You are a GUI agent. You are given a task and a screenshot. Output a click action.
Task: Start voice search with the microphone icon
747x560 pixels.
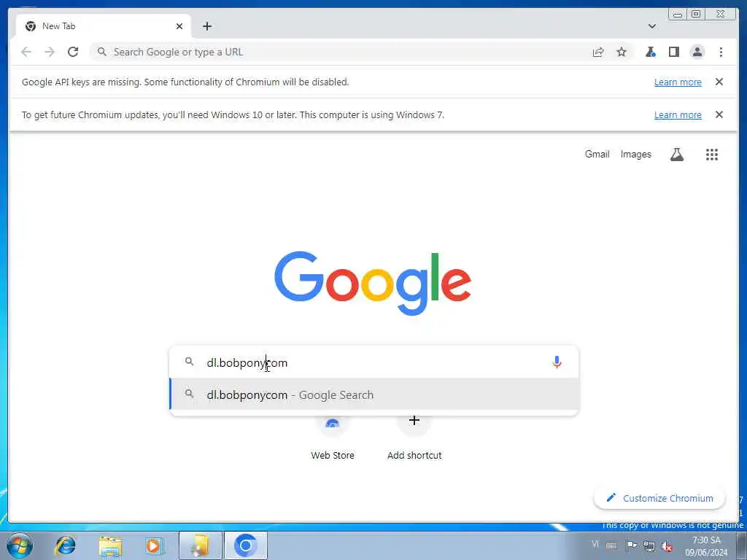click(x=557, y=362)
